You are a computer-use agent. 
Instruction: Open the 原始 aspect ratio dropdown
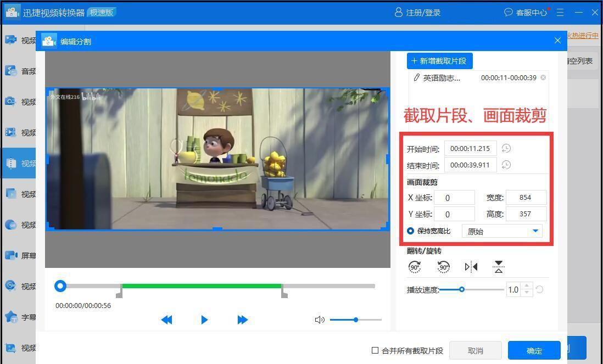pyautogui.click(x=503, y=231)
